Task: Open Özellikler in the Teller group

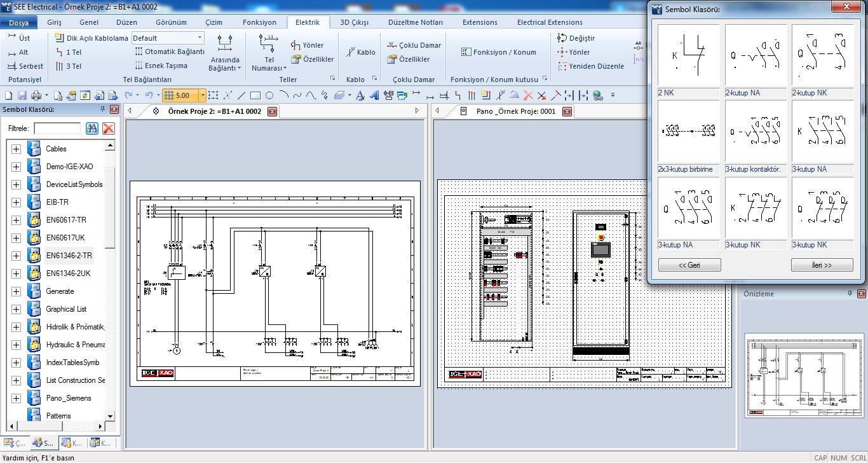Action: pyautogui.click(x=313, y=59)
